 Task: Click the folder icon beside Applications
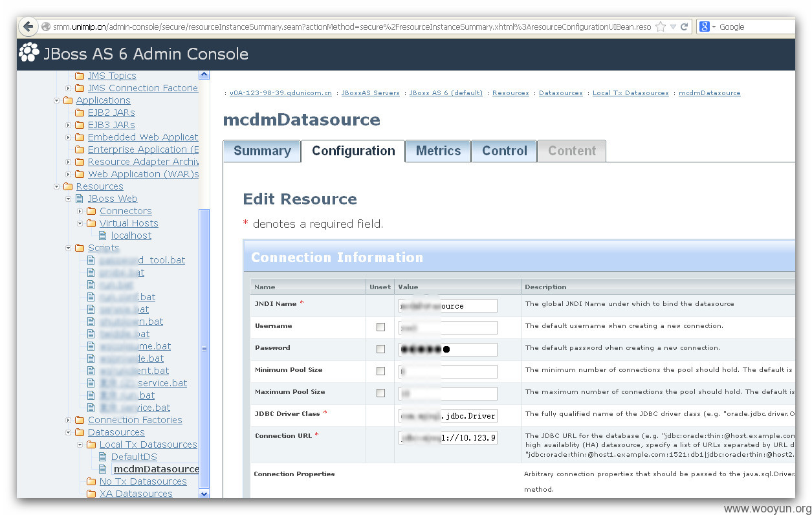68,100
